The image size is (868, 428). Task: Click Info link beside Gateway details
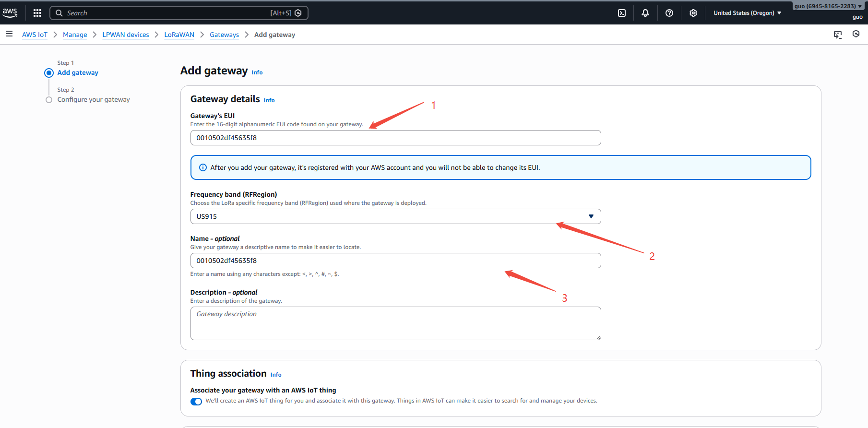[269, 100]
